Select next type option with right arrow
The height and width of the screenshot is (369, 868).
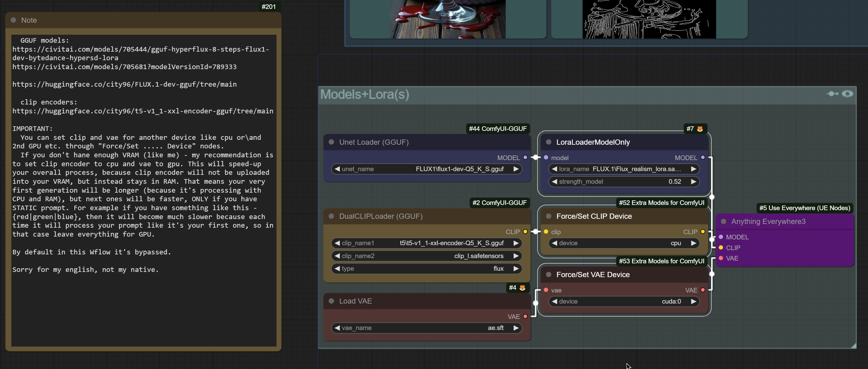tap(516, 268)
